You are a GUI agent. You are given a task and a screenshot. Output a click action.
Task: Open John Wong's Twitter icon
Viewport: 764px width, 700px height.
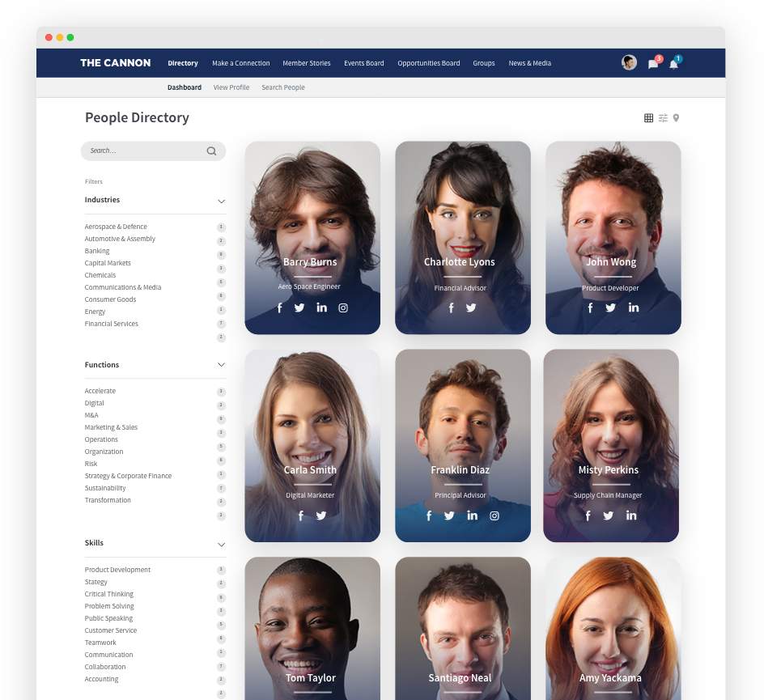(x=610, y=308)
